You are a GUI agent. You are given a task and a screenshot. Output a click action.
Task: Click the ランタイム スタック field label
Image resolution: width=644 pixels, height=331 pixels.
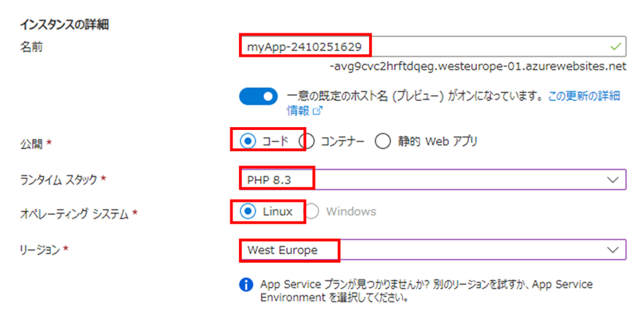pos(58,179)
